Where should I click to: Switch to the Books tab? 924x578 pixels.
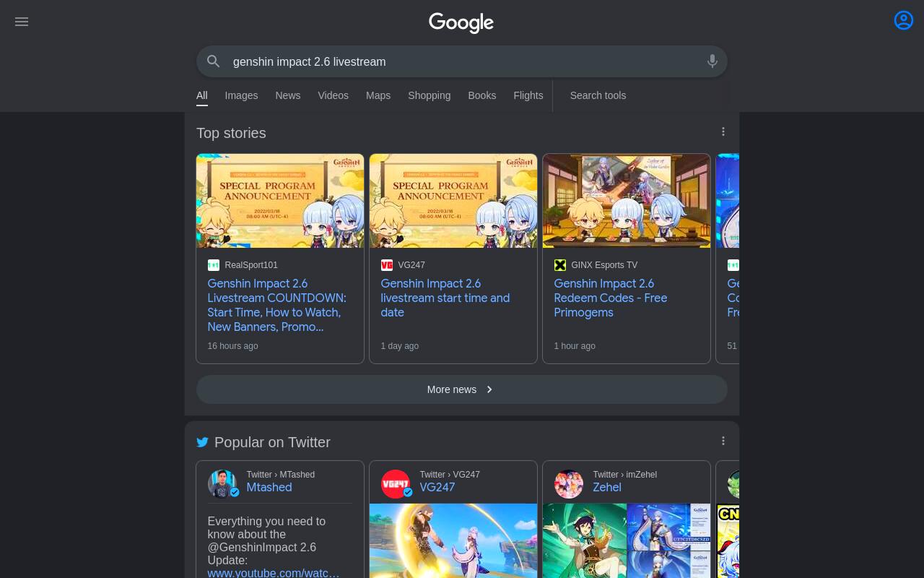tap(481, 95)
